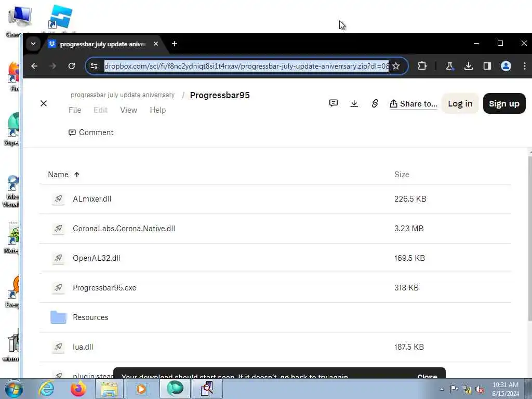This screenshot has width=532, height=399.
Task: Close the download notification toast
Action: (x=427, y=376)
